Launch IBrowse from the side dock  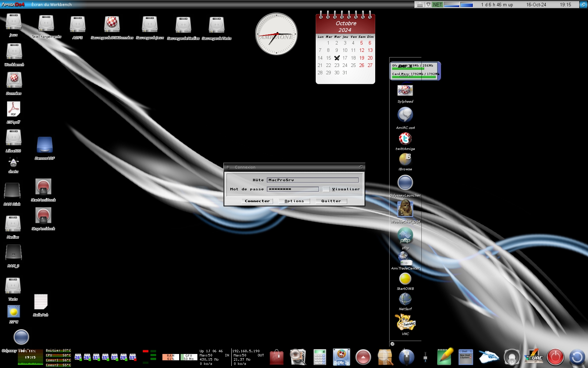[x=405, y=159]
